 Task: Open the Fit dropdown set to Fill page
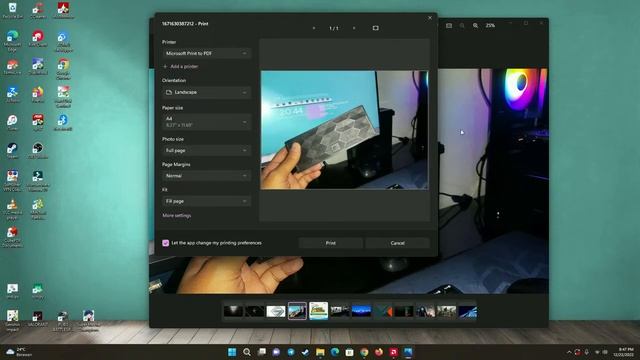click(206, 201)
